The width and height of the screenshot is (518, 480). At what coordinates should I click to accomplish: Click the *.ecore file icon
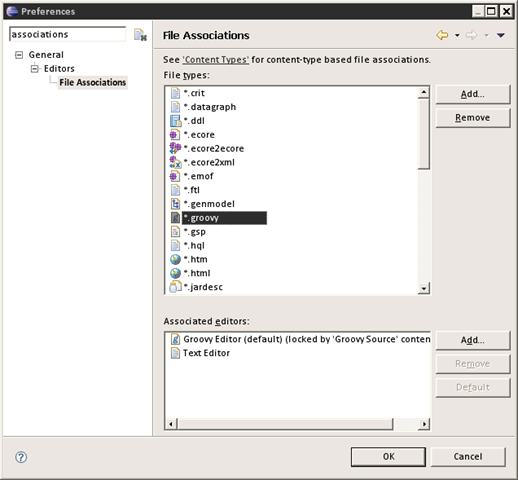click(175, 135)
